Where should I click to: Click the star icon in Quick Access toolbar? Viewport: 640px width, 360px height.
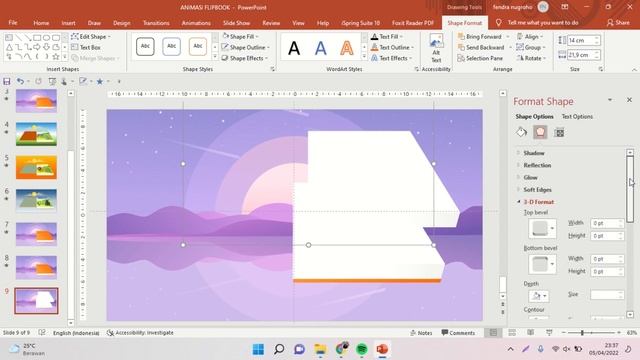pos(100,81)
